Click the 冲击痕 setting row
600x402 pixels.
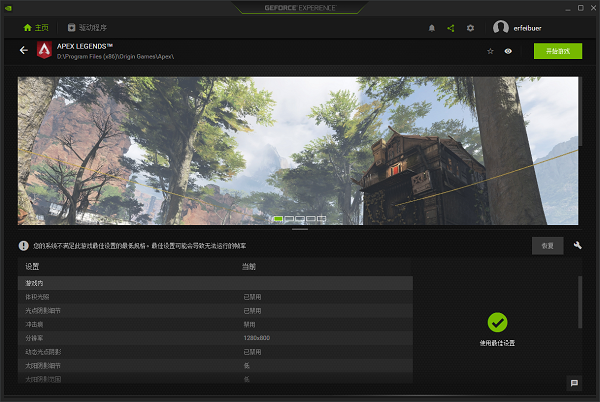[215, 324]
